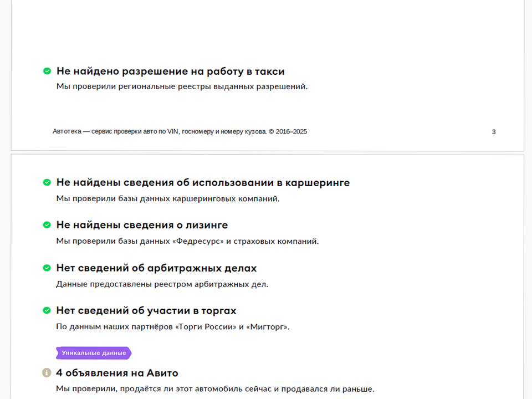532x399 pixels.
Task: Select heading 'Нет сведений об участии в торгах'
Action: pyautogui.click(x=146, y=310)
